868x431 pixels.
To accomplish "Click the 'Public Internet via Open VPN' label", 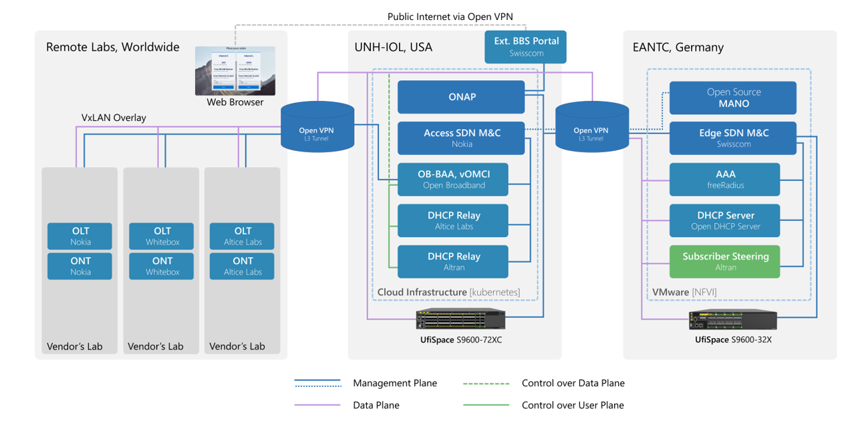I will click(x=450, y=16).
